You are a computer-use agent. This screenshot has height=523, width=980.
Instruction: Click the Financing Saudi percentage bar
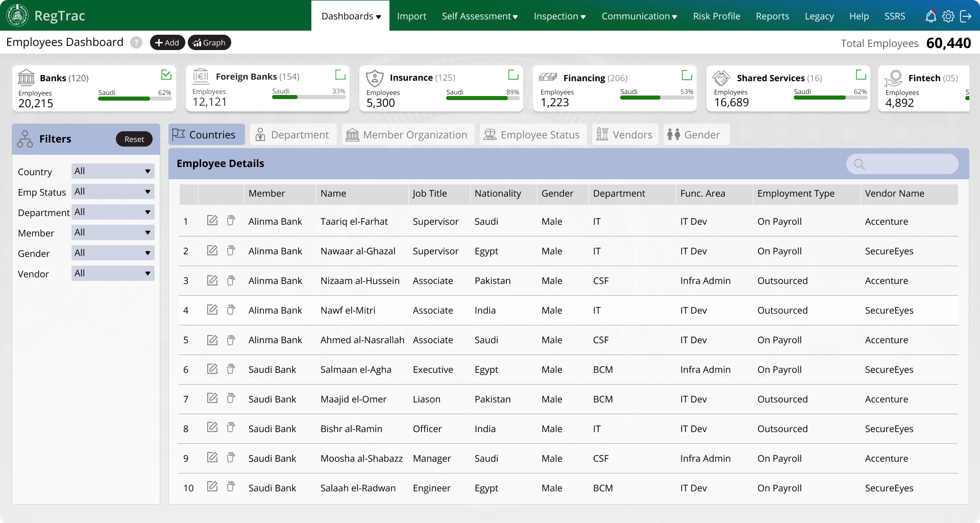(656, 98)
